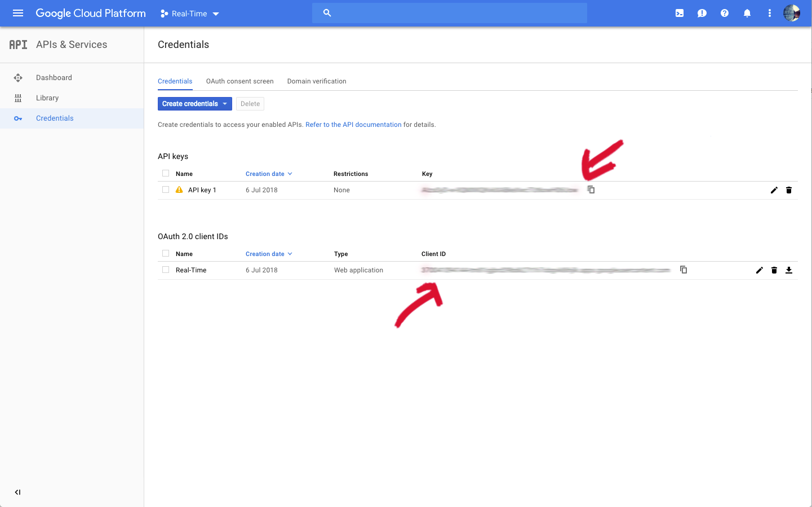Open the Help question mark icon
This screenshot has height=507, width=812.
[725, 13]
